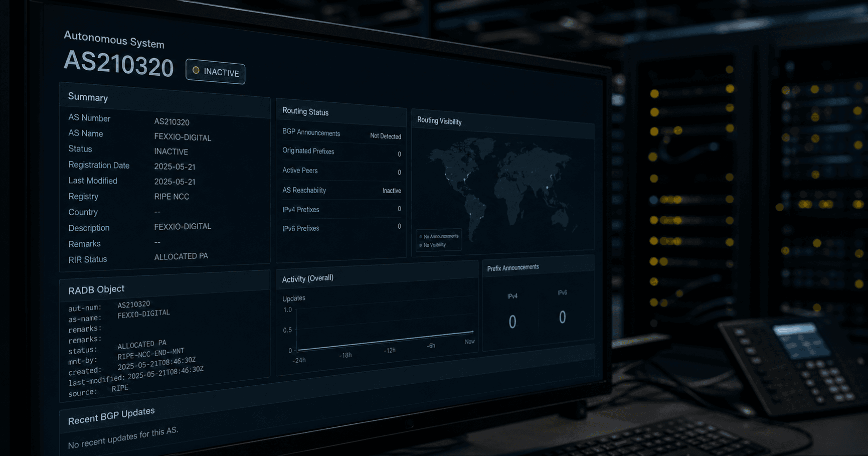Viewport: 868px width, 456px height.
Task: Click the RIPE NCC registry value
Action: click(x=171, y=197)
